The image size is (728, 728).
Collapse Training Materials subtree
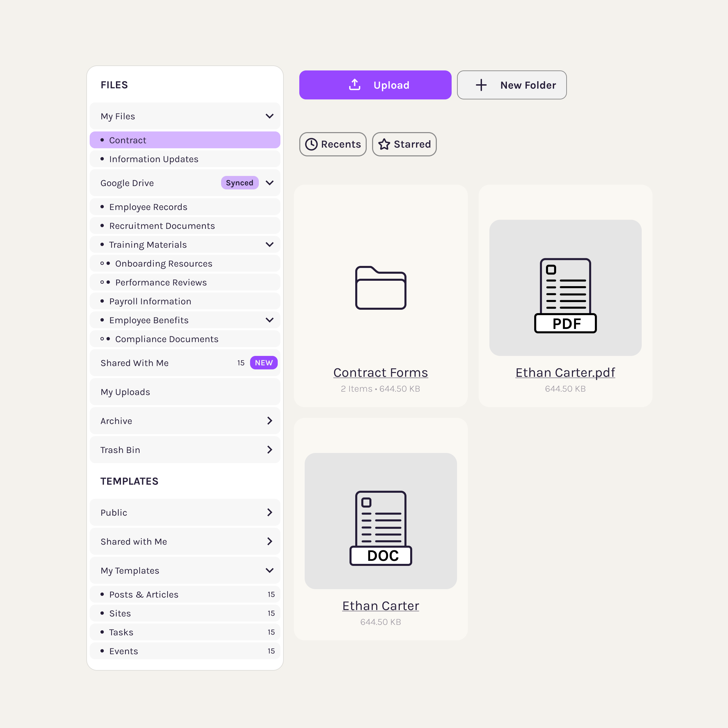pyautogui.click(x=269, y=245)
